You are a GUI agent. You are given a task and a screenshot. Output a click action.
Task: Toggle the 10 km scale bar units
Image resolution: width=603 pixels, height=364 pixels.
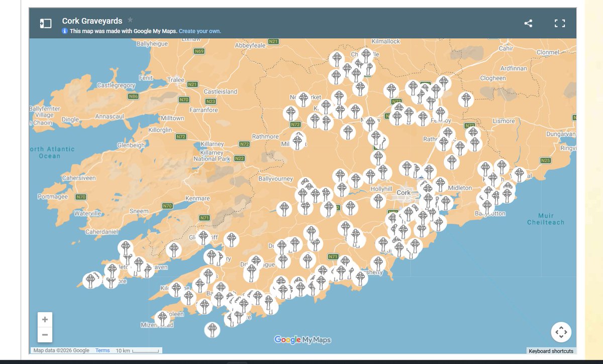click(139, 350)
